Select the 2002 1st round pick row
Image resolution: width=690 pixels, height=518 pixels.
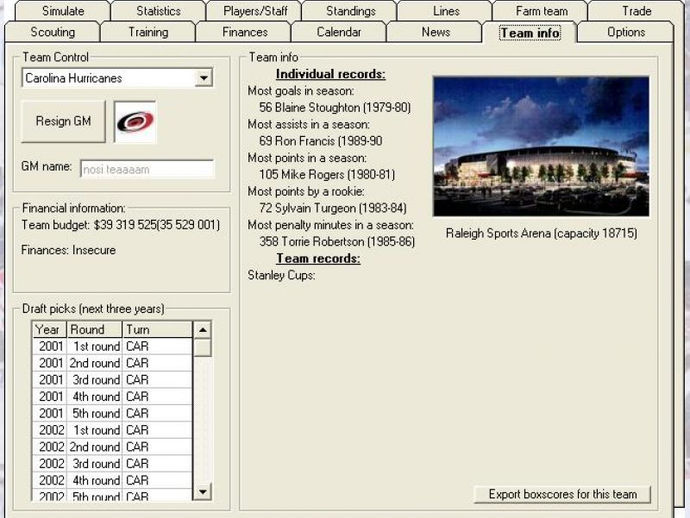(112, 430)
